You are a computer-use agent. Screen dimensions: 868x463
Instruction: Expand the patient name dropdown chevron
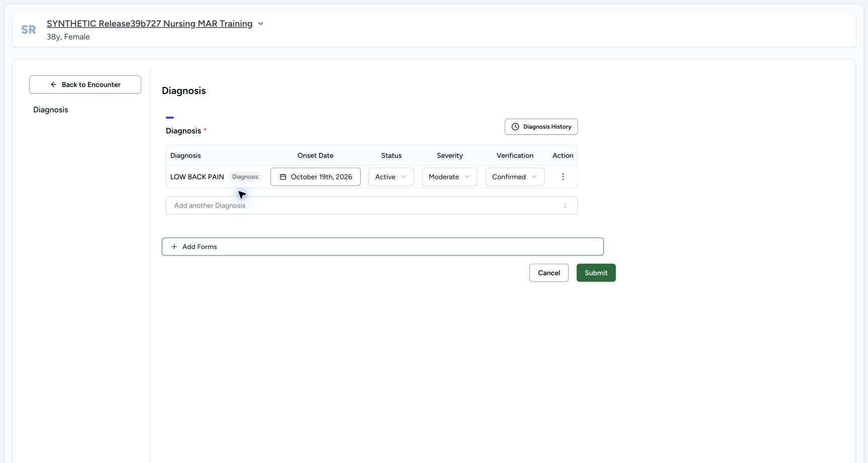pyautogui.click(x=261, y=24)
